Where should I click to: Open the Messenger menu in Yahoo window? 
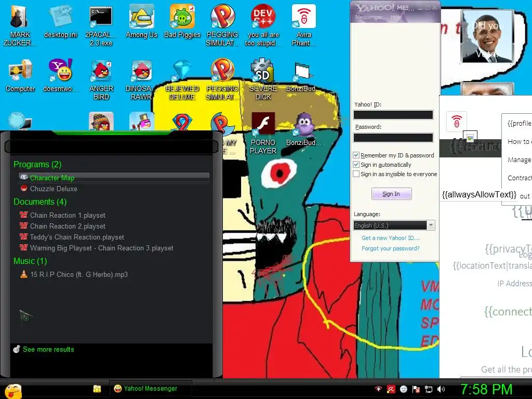369,17
